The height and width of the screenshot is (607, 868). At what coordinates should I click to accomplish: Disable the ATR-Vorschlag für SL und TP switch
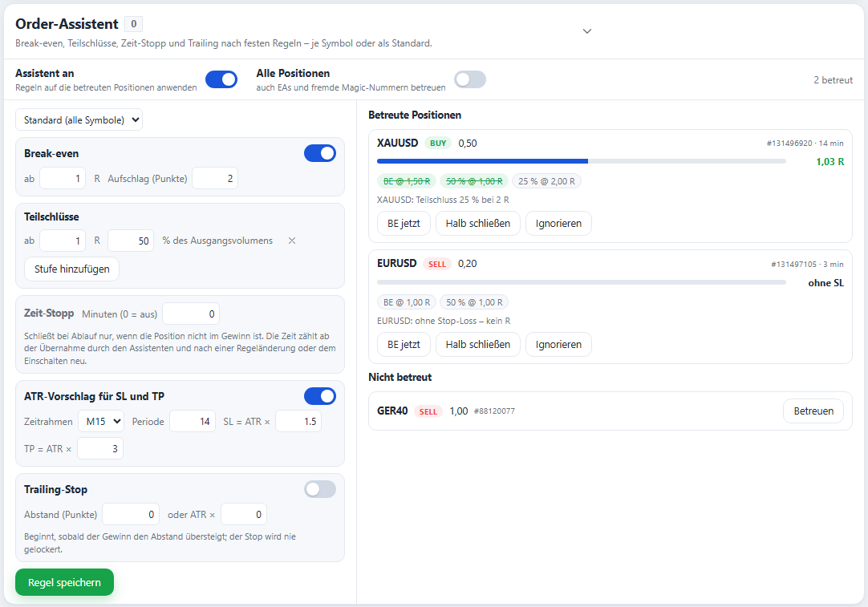320,396
